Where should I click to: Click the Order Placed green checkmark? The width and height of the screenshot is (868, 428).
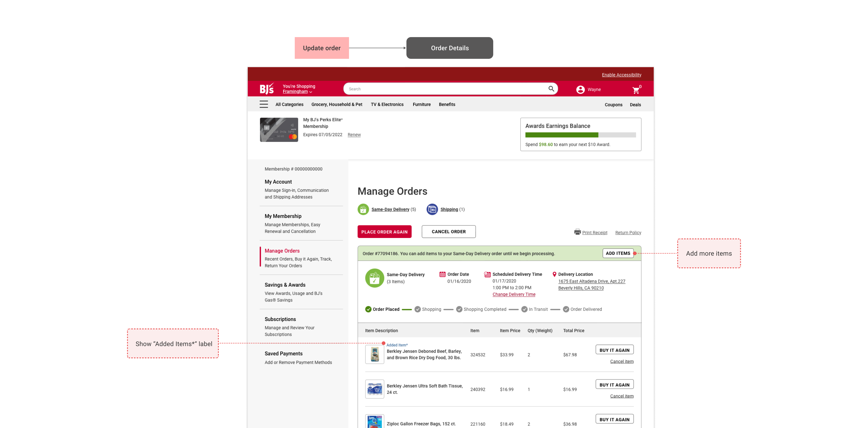click(x=368, y=309)
